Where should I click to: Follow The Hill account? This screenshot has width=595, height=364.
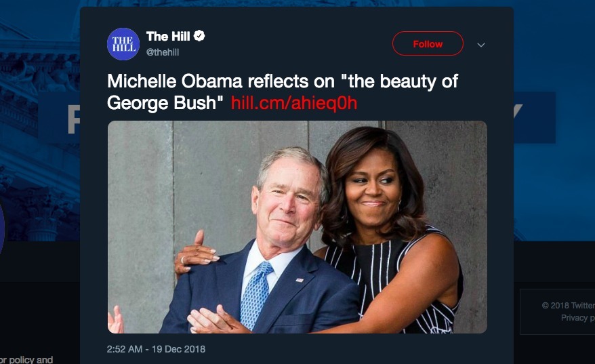[428, 44]
